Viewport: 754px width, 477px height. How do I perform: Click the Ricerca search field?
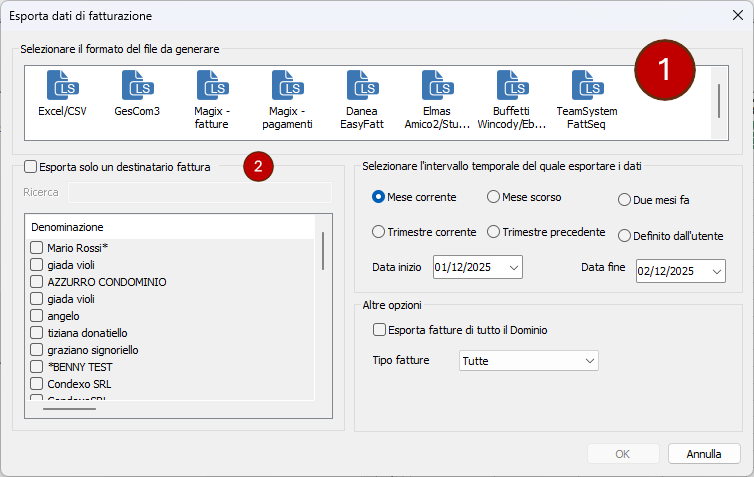(198, 192)
